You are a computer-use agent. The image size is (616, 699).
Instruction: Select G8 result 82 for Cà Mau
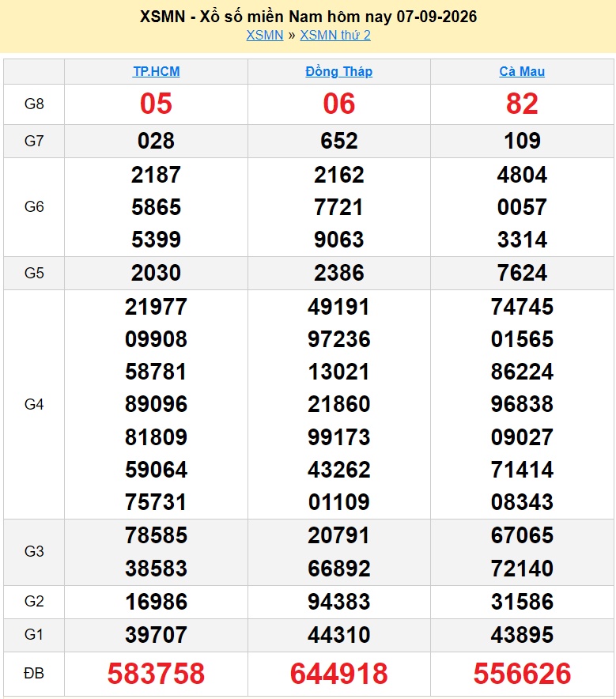[x=522, y=104]
